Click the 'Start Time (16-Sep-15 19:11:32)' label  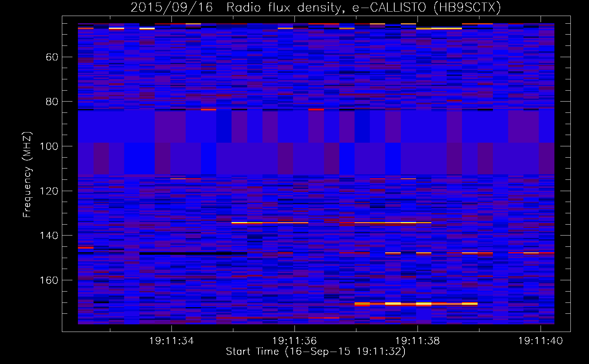(x=316, y=352)
